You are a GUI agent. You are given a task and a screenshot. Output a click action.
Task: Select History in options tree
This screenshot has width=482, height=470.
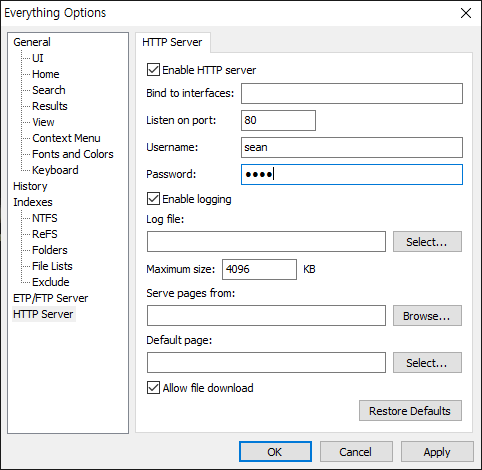pyautogui.click(x=30, y=186)
